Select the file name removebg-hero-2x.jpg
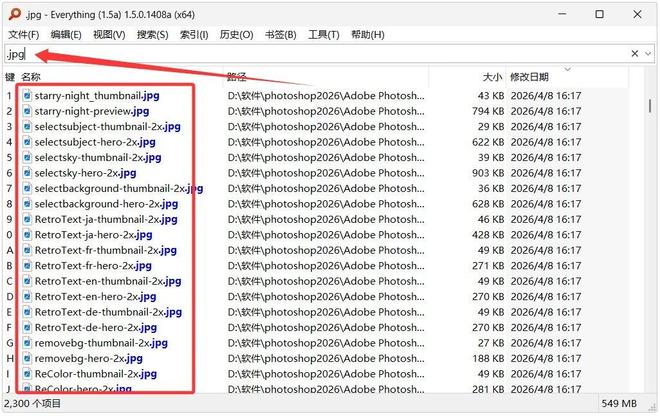 (88, 358)
